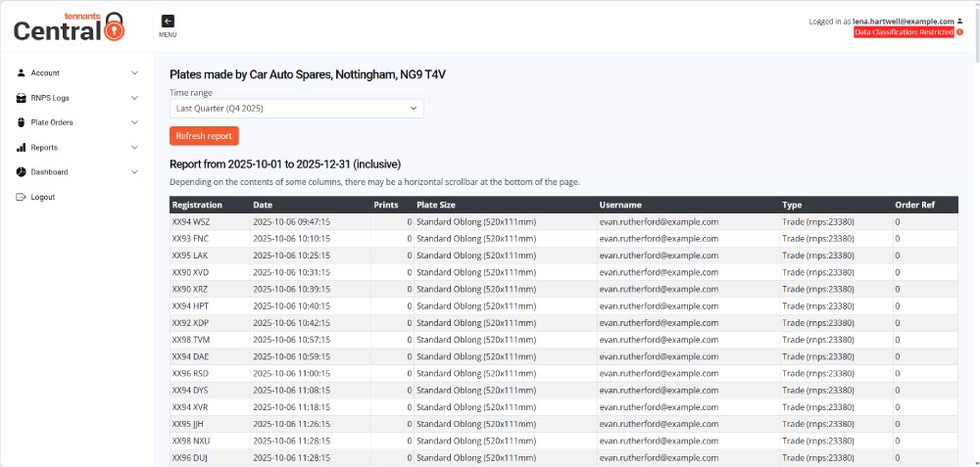Select registration XX90 XVD cell
980x467 pixels.
pos(210,272)
